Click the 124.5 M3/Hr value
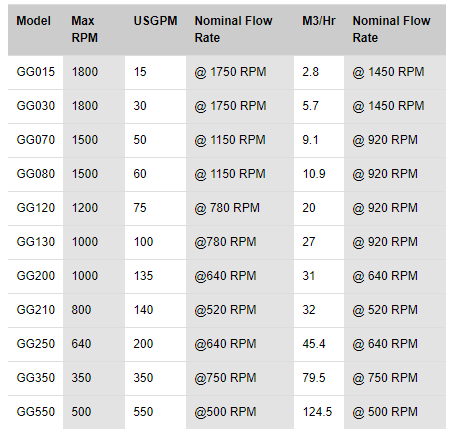The width and height of the screenshot is (455, 438). coord(317,412)
